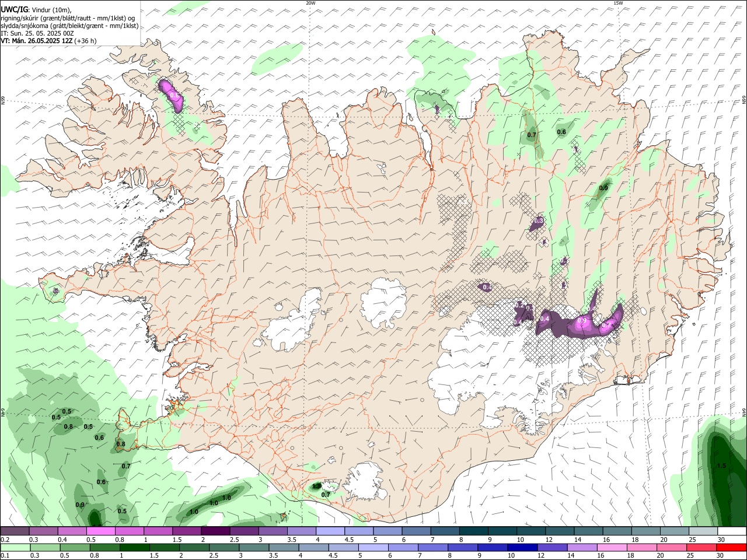Viewport: 747px width, 560px height.
Task: Click the upper legend swatch labeled 0.2
Action: click(15, 531)
